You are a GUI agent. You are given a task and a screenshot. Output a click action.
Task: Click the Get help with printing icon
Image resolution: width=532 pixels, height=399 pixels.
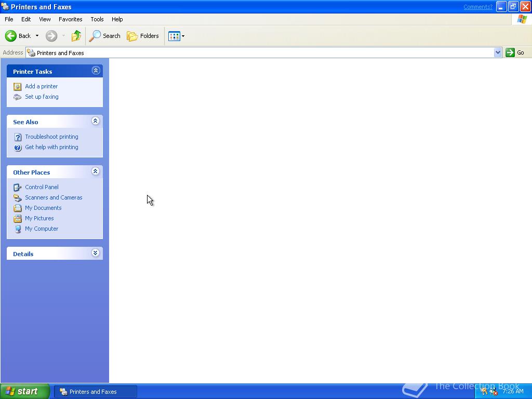(18, 148)
